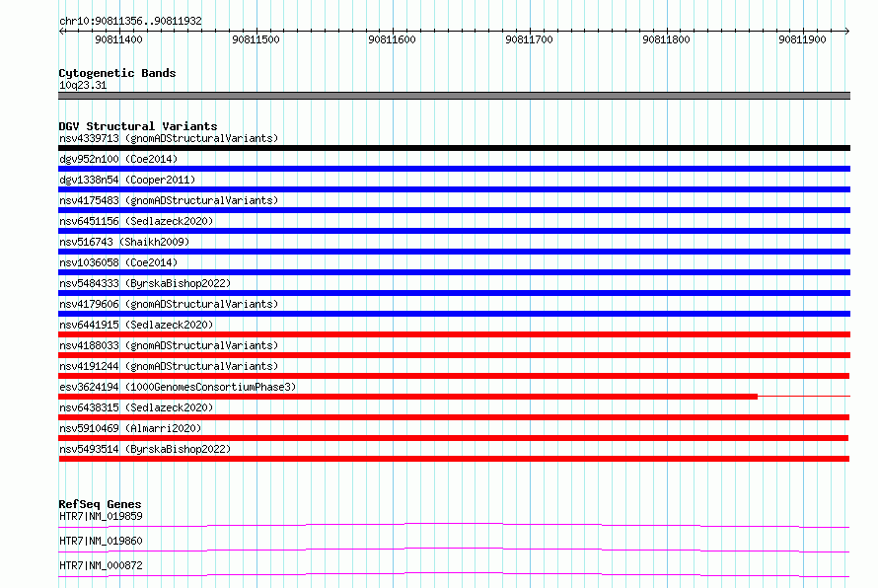Open nsv6441915 (Sedlazeck2020) variant label
The image size is (878, 588).
(x=136, y=325)
